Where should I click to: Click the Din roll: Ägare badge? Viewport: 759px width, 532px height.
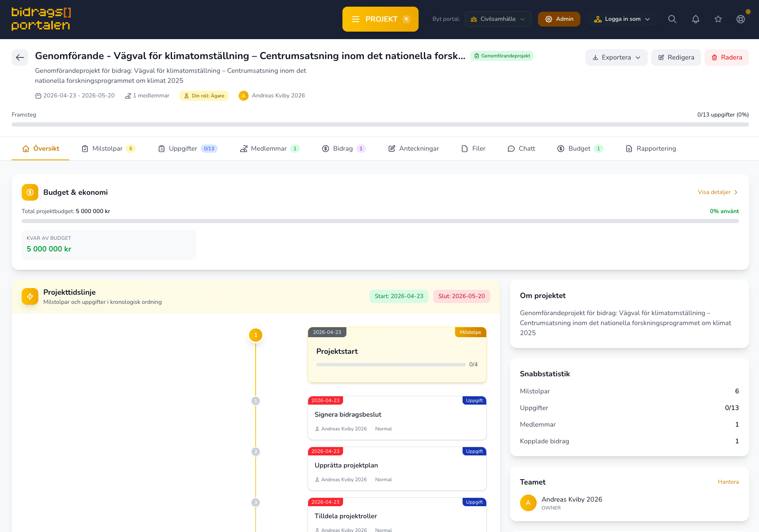[x=204, y=96]
